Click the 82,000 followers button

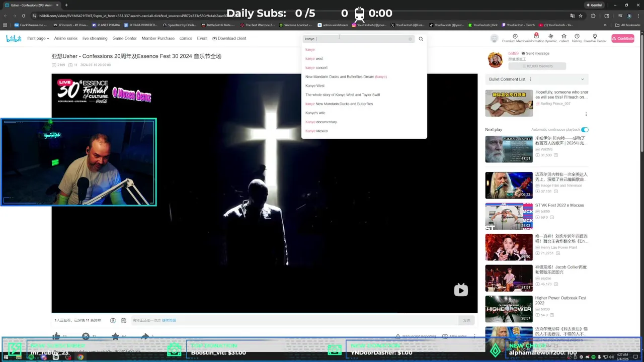(x=537, y=66)
